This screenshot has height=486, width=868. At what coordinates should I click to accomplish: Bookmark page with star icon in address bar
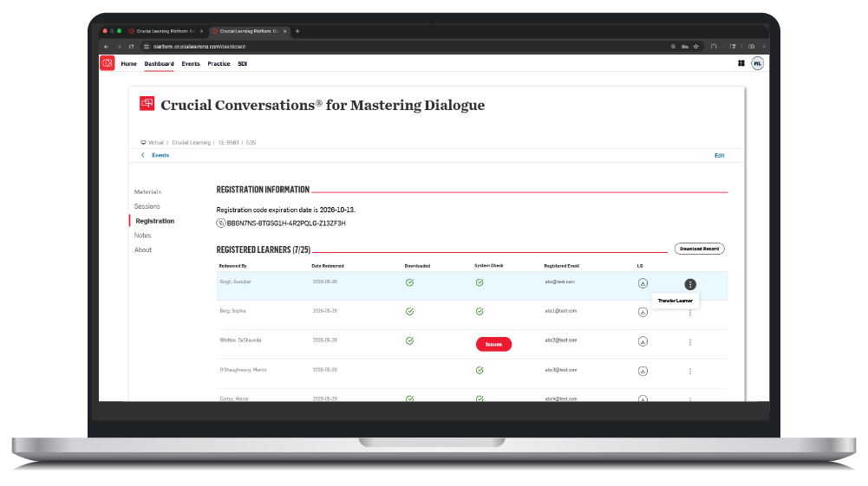coord(695,47)
